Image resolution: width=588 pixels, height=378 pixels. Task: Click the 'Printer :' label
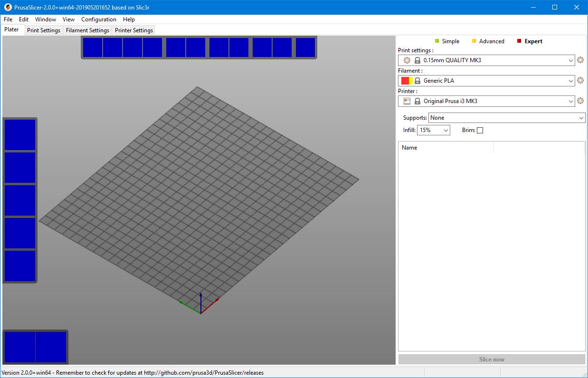(x=408, y=91)
